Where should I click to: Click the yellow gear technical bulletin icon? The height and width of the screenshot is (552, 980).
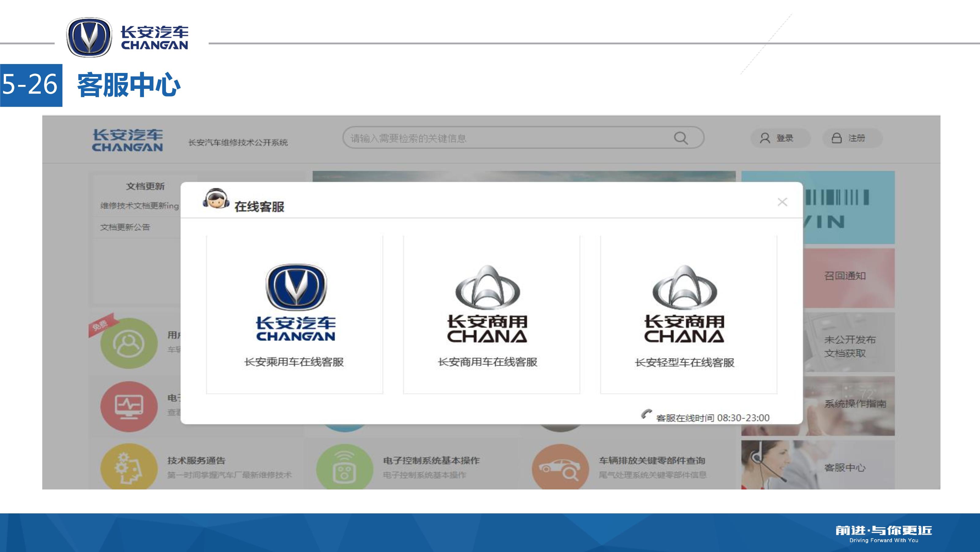129,467
